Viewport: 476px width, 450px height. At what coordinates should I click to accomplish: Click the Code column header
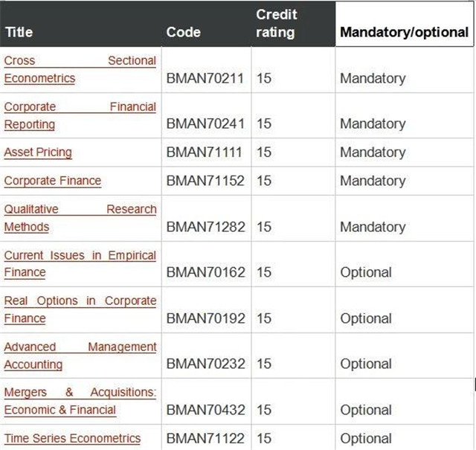(x=184, y=32)
